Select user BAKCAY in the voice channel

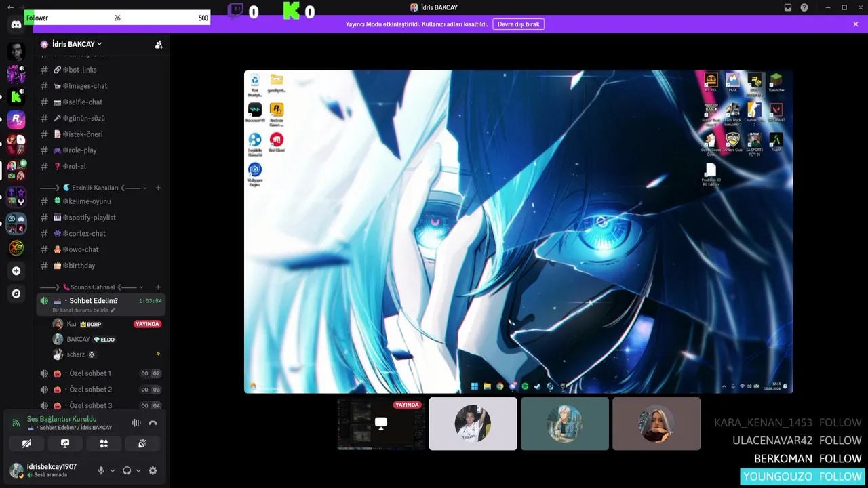coord(106,339)
